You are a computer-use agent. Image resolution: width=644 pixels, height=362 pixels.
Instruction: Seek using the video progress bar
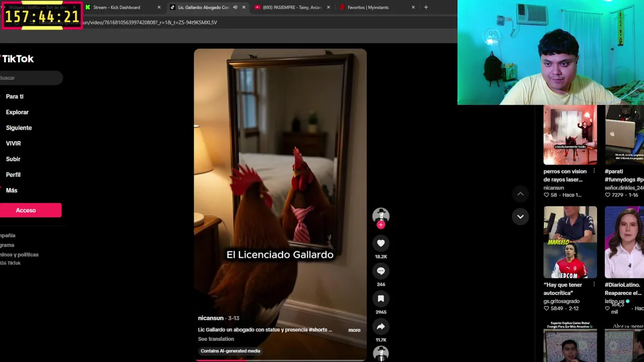(280, 360)
